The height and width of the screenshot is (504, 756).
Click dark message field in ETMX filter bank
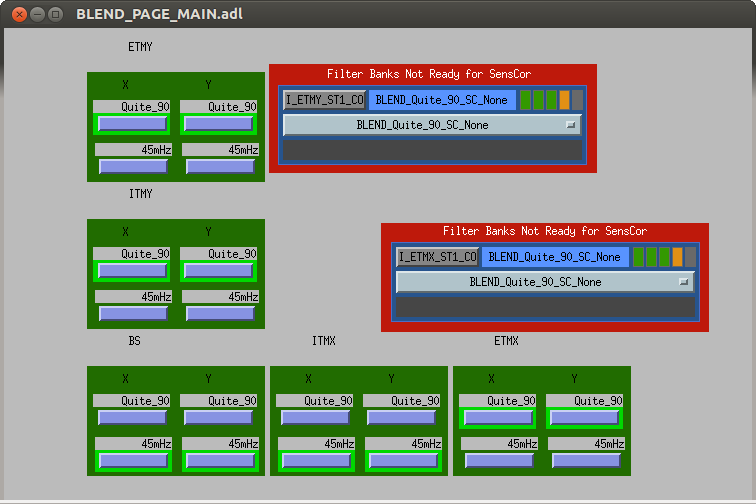pyautogui.click(x=545, y=307)
